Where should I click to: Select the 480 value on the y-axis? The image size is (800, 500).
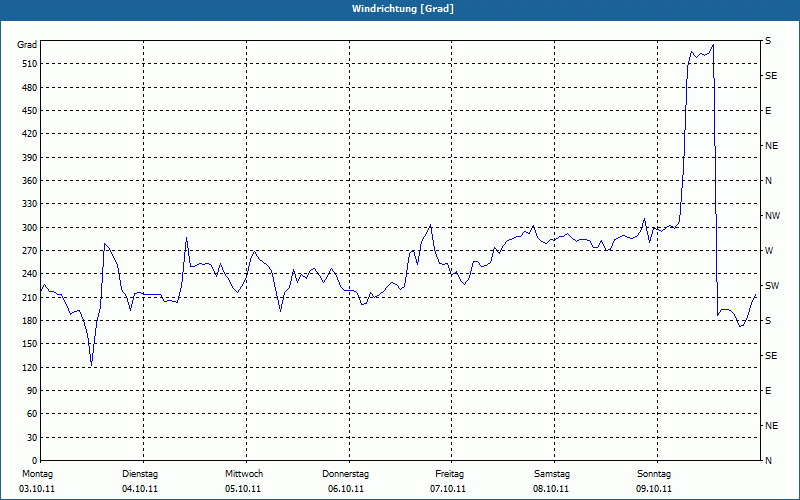[29, 88]
